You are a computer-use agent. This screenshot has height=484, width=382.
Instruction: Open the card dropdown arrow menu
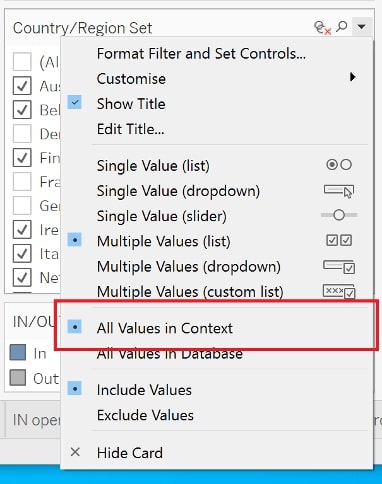(x=361, y=26)
